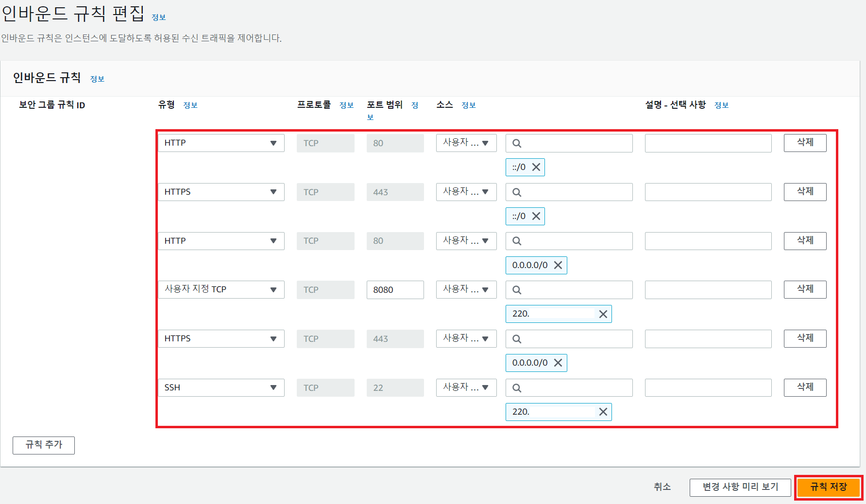Open the type dropdown of the first HTTP rule
Screen dimensions: 866x504
pos(221,143)
